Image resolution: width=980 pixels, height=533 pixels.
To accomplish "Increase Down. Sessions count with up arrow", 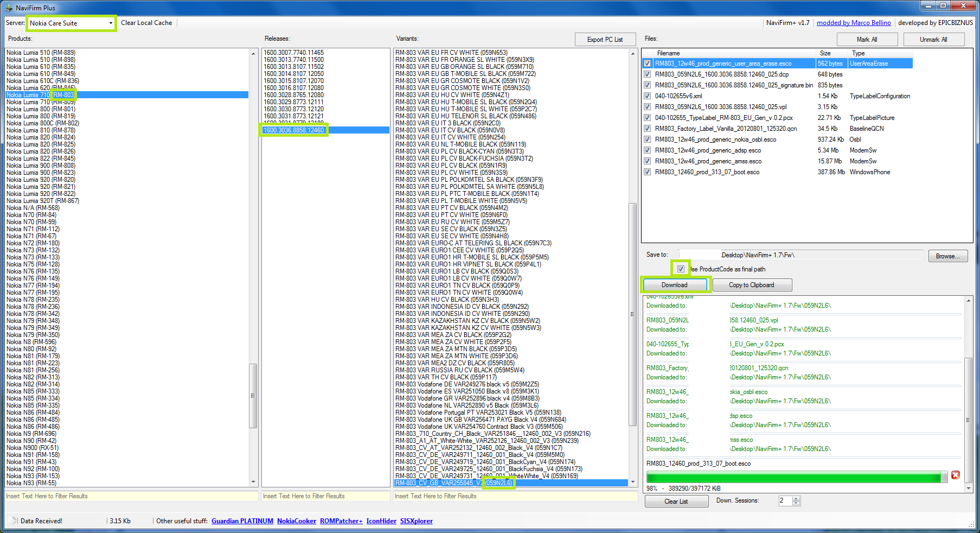I will click(x=796, y=498).
